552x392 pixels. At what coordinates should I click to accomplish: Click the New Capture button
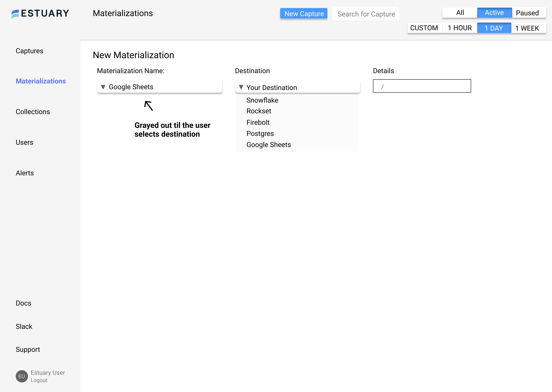point(304,14)
